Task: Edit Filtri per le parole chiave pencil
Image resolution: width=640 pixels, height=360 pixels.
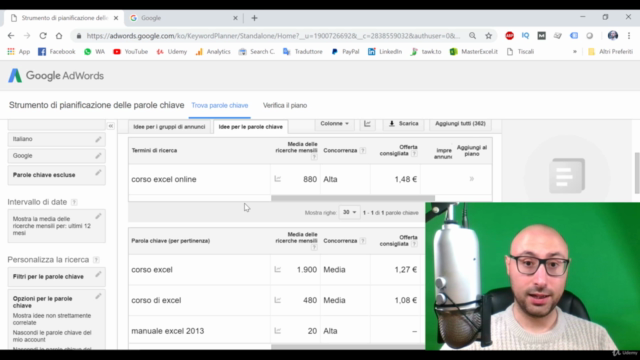Action: coord(98,275)
